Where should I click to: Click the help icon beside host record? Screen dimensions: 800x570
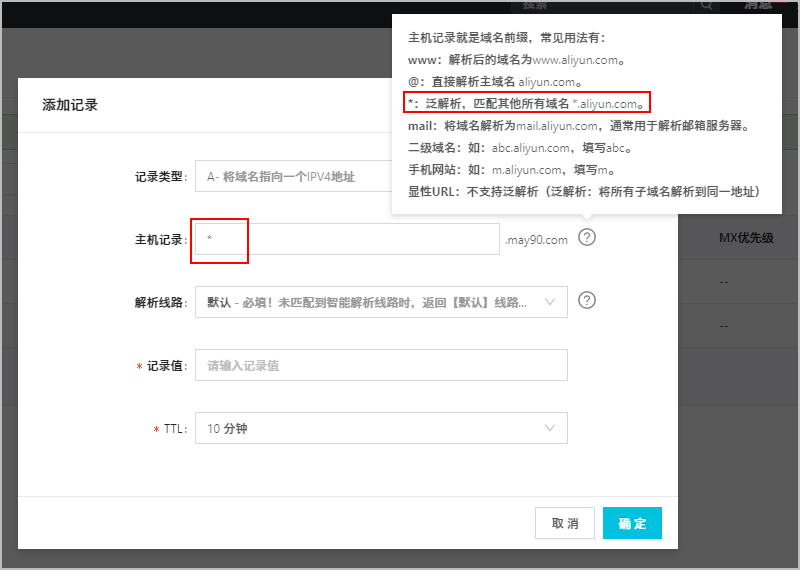coord(587,237)
